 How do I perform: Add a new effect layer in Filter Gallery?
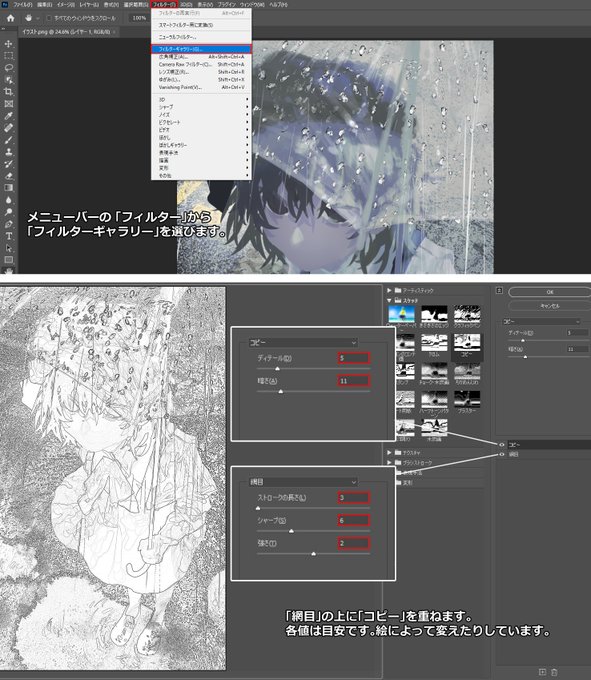point(542,672)
